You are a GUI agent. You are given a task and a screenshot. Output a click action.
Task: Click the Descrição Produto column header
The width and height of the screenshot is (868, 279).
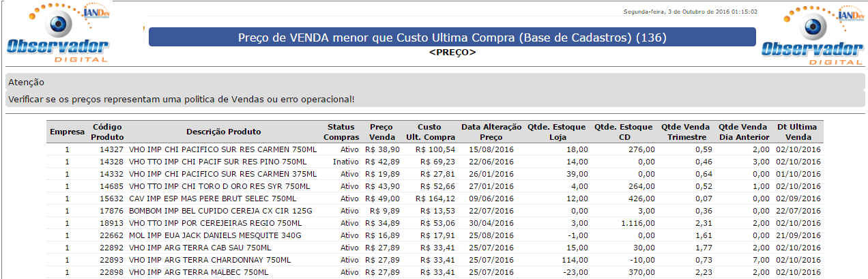[x=223, y=132]
